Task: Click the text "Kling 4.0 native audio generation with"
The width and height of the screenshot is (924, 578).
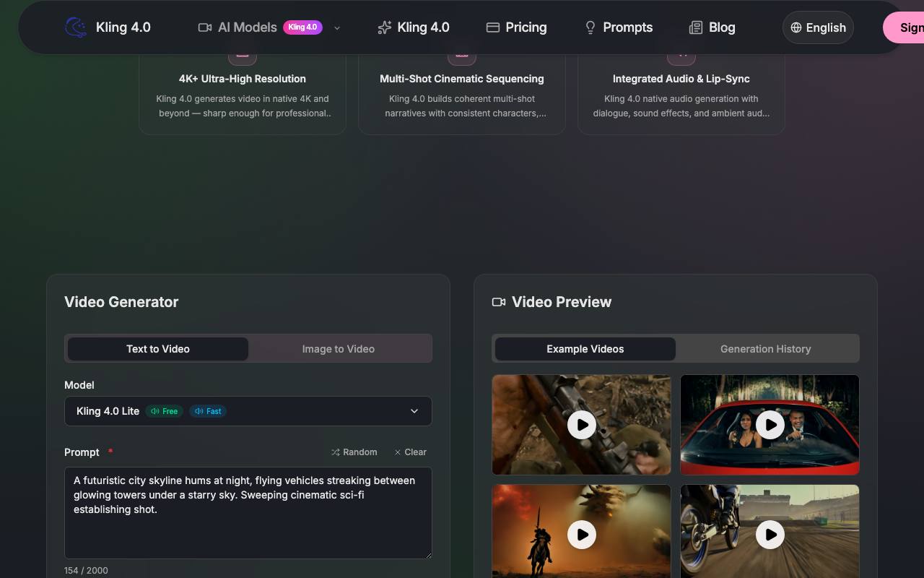Action: coord(681,99)
